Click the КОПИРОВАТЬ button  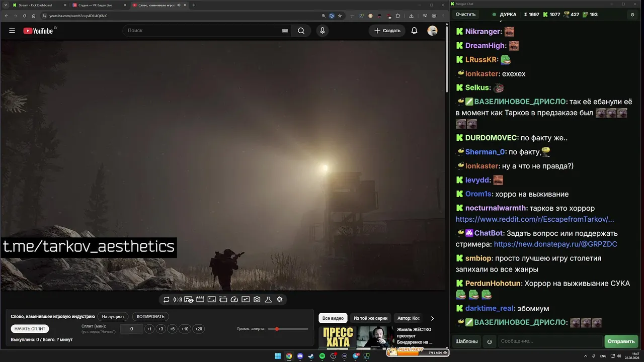tap(150, 317)
